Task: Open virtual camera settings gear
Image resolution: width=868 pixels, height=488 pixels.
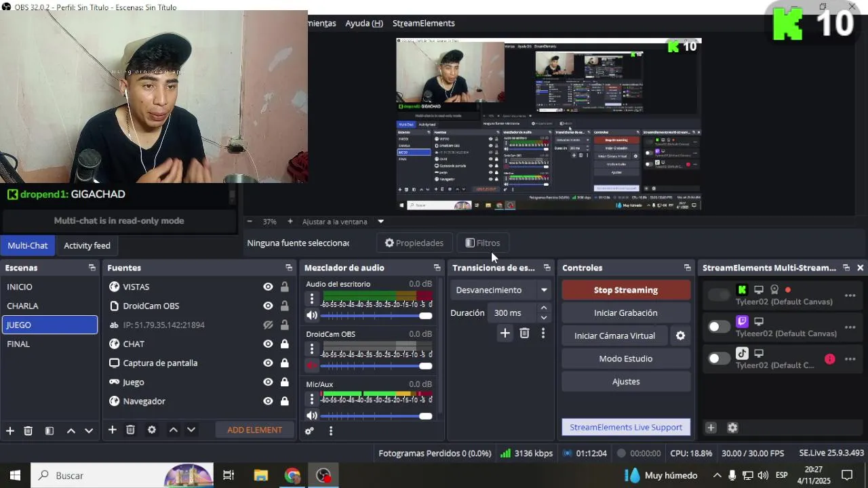Action: tap(680, 335)
